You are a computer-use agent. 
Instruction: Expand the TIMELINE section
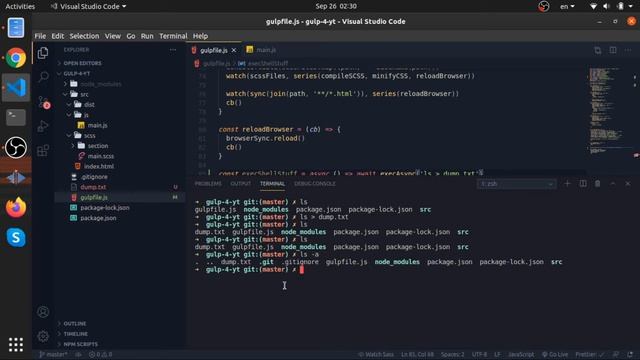pos(76,334)
